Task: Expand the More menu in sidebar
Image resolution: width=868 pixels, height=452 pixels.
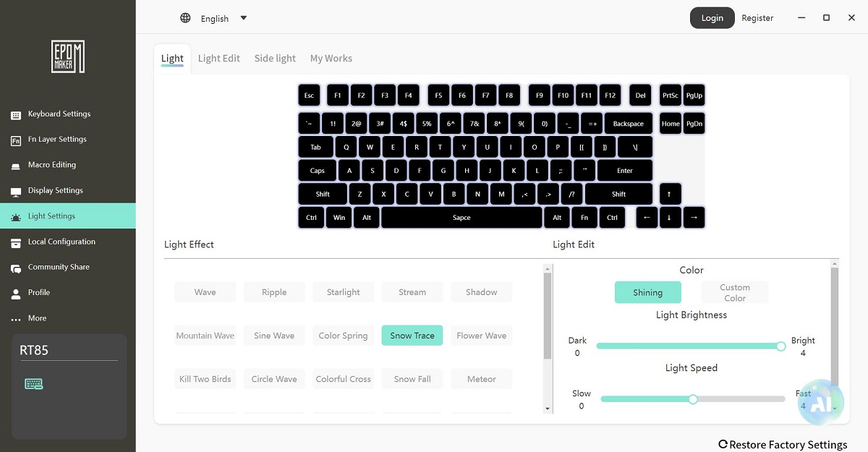Action: (x=16, y=319)
